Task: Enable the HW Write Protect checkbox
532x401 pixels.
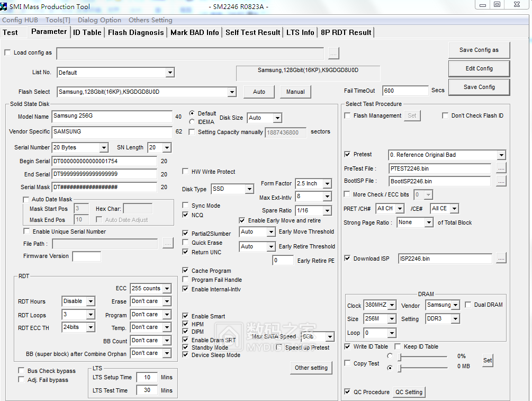Action: click(185, 172)
